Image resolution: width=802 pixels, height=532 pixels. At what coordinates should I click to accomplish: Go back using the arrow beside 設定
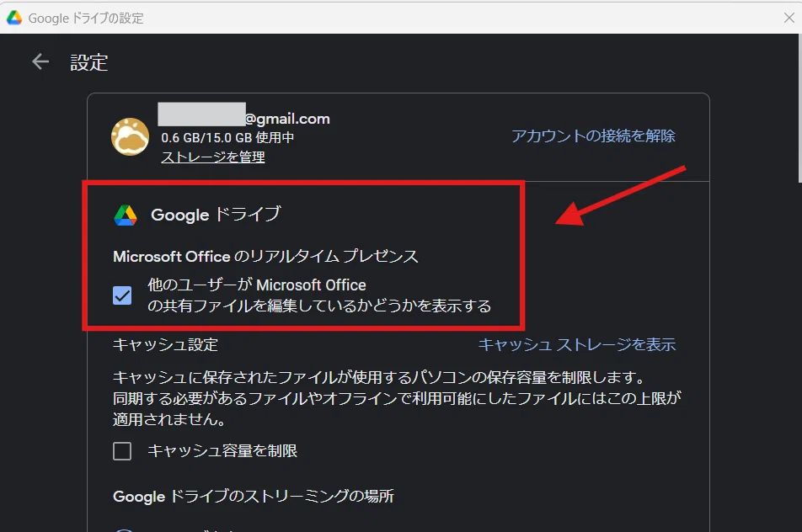pos(40,61)
